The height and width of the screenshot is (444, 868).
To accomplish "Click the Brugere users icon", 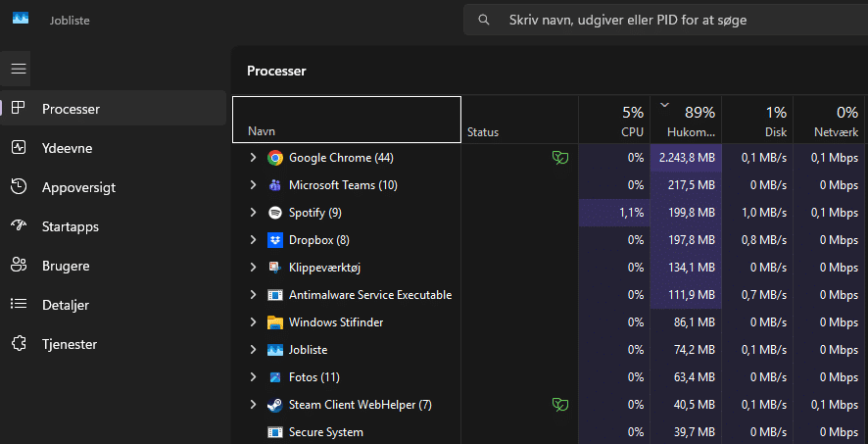I will point(19,266).
